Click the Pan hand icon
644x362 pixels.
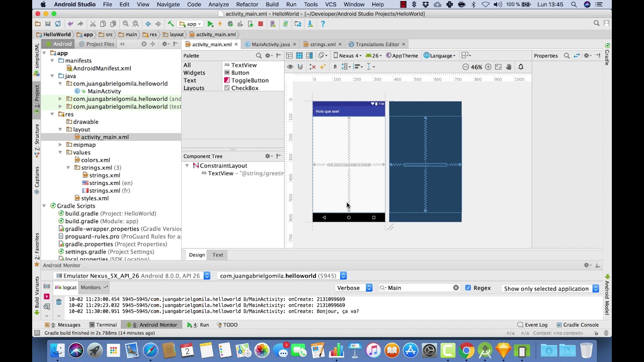point(509,67)
